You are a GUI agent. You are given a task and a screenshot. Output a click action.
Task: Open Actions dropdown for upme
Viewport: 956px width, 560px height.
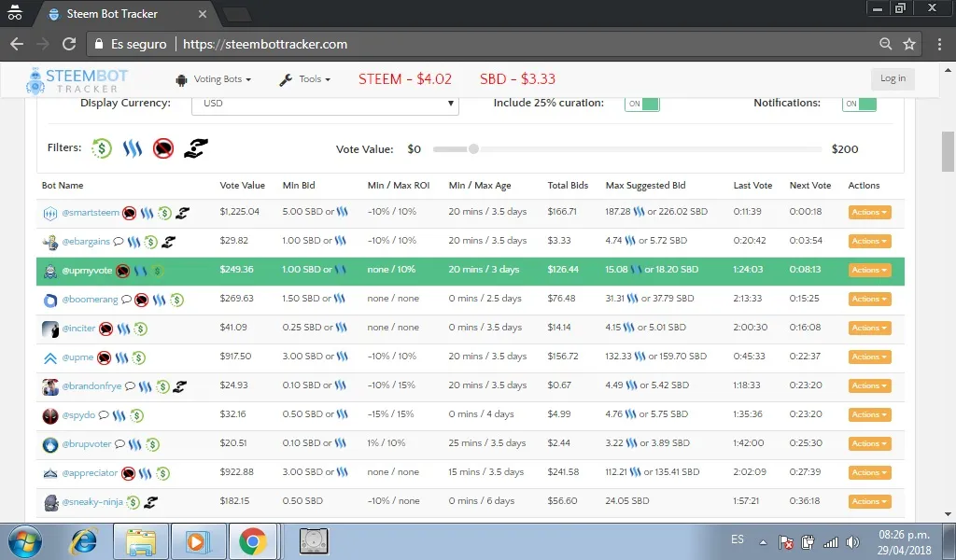click(x=869, y=357)
